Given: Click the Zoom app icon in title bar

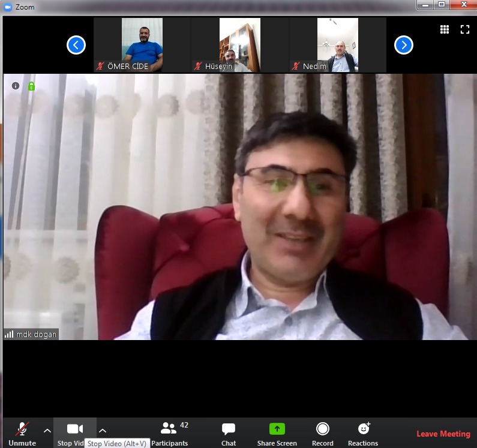Looking at the screenshot, I should 8,7.
